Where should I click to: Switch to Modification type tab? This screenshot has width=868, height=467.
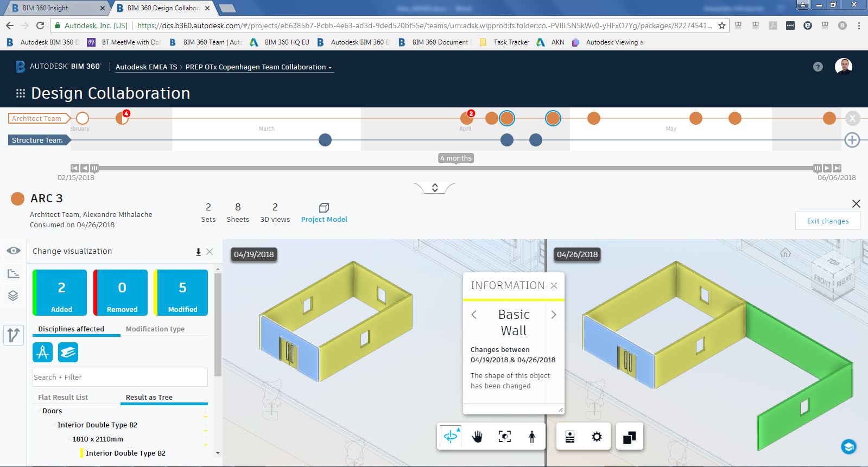click(x=155, y=329)
